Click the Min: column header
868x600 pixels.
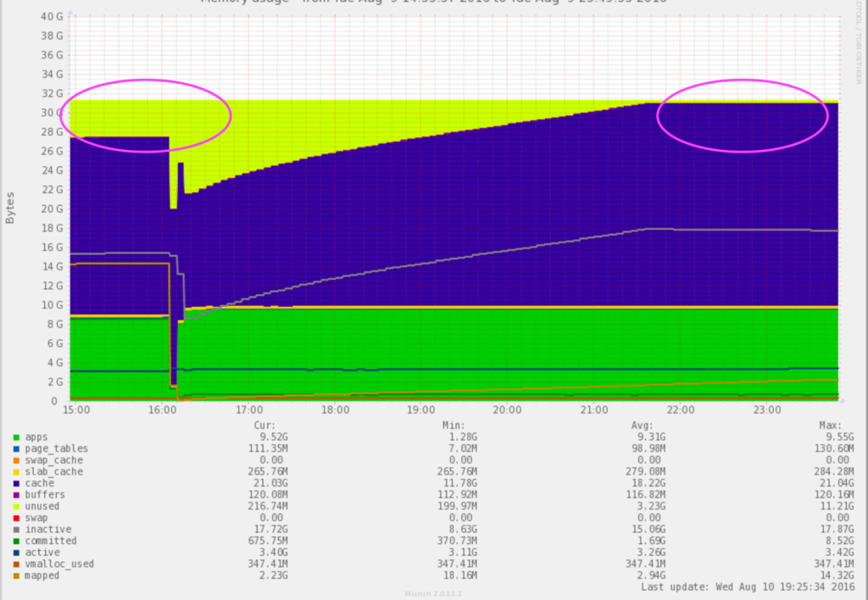click(x=454, y=425)
